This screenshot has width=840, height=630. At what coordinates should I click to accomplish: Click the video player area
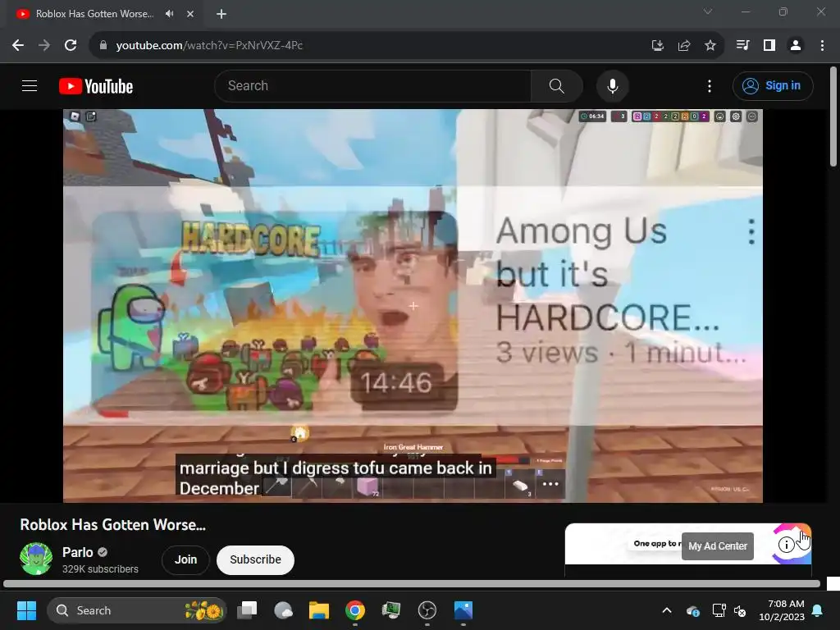click(x=413, y=306)
